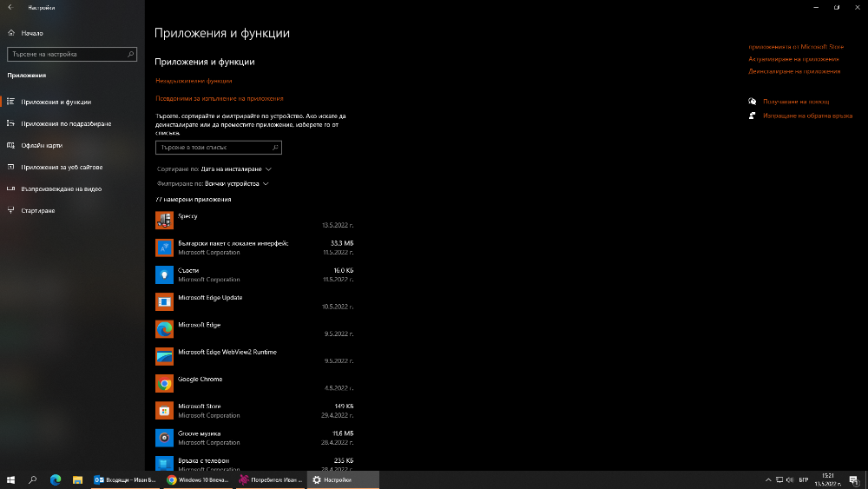
Task: Show hidden system tray icons
Action: [768, 479]
